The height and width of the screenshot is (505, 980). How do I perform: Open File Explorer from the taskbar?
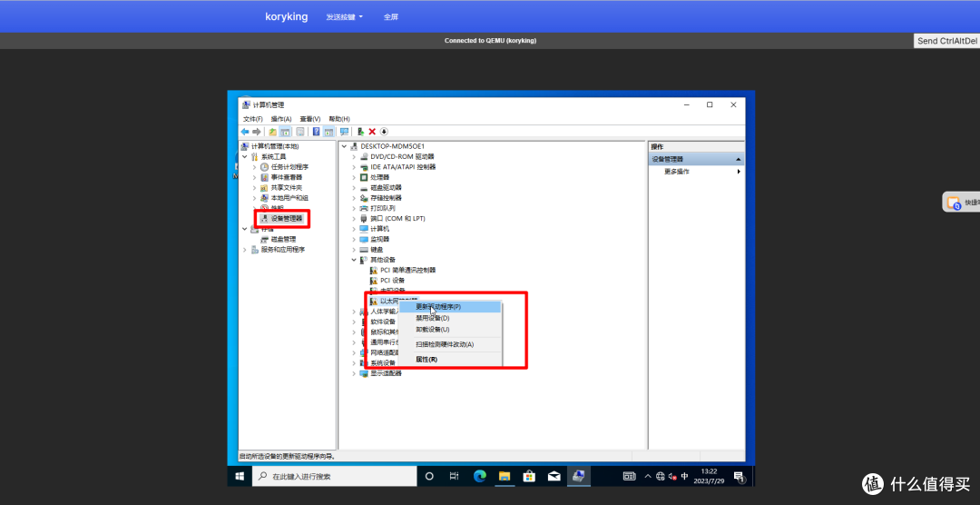505,476
